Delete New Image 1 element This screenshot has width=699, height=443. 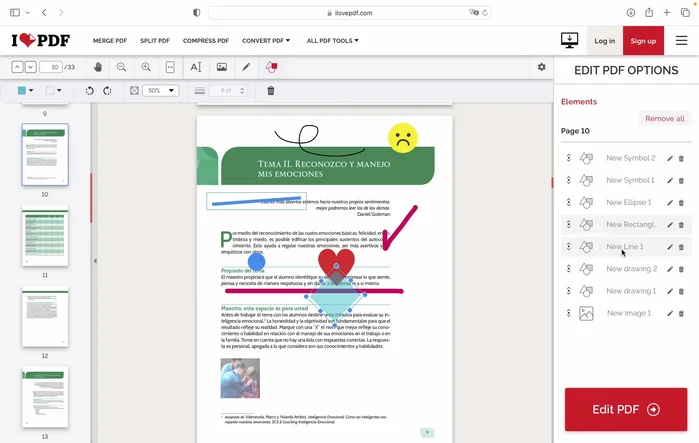click(x=681, y=314)
